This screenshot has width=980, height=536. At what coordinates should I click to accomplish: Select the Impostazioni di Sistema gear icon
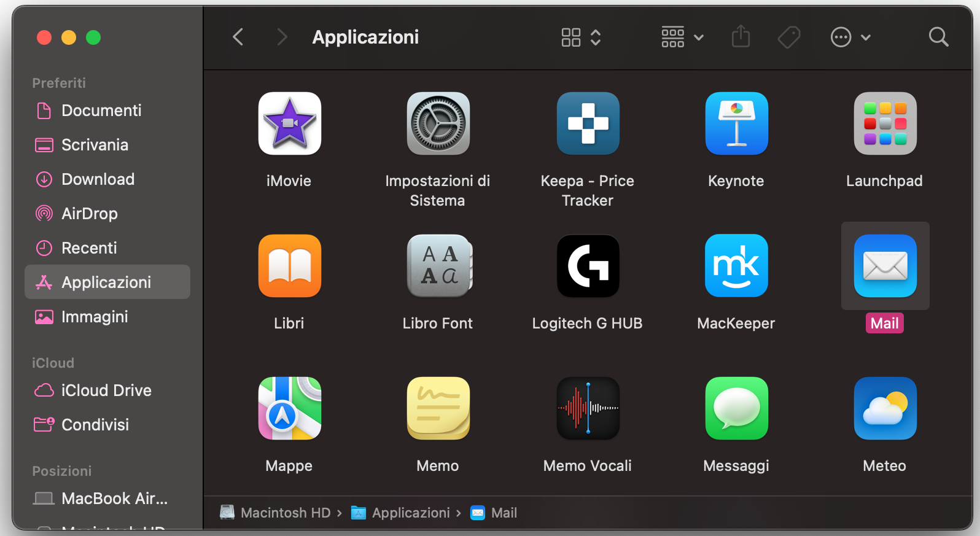[438, 123]
